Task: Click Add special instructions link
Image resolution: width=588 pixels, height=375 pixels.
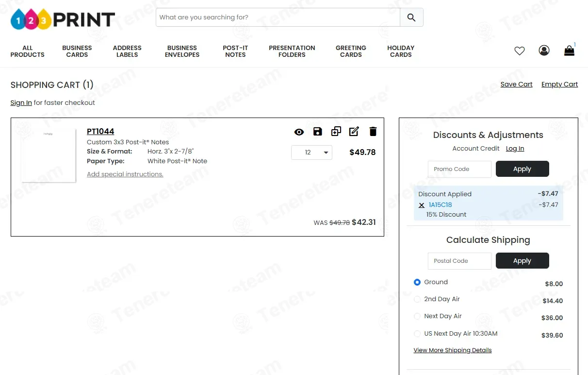Action: click(x=125, y=174)
